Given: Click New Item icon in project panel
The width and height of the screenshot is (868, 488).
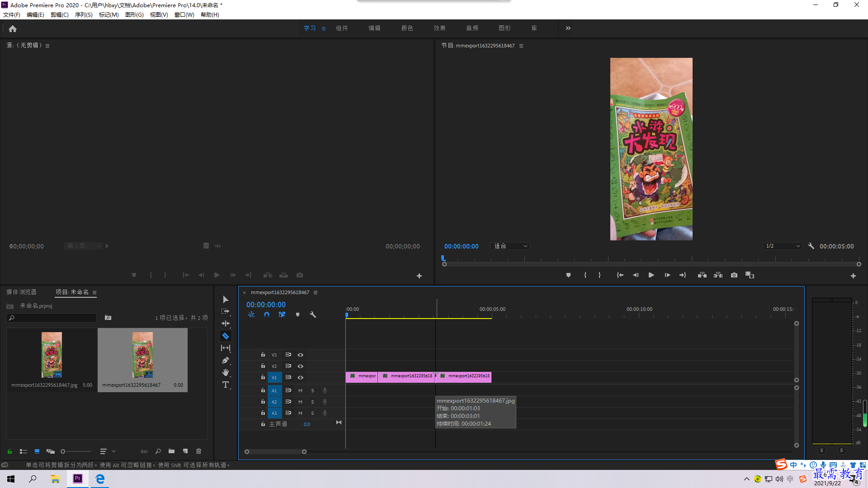Looking at the screenshot, I should 185,451.
